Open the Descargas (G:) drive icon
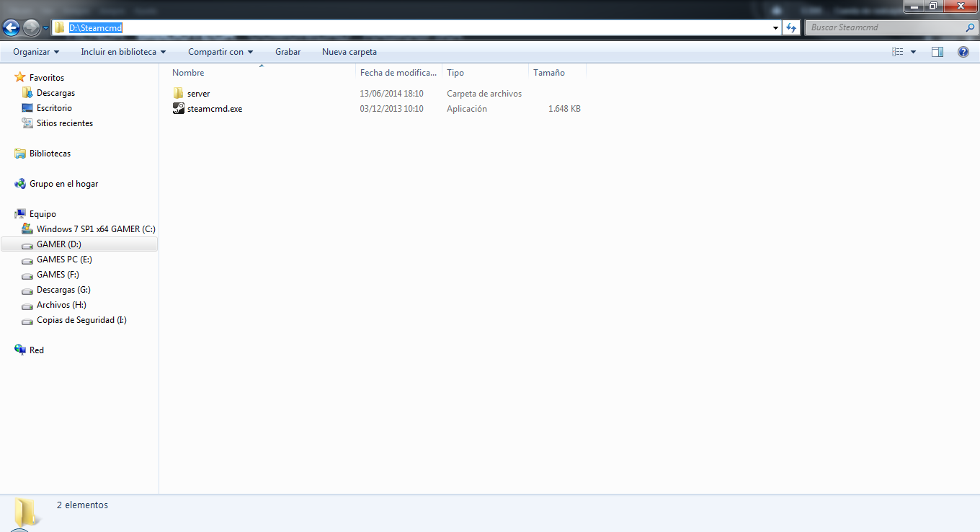The image size is (980, 532). pos(27,291)
